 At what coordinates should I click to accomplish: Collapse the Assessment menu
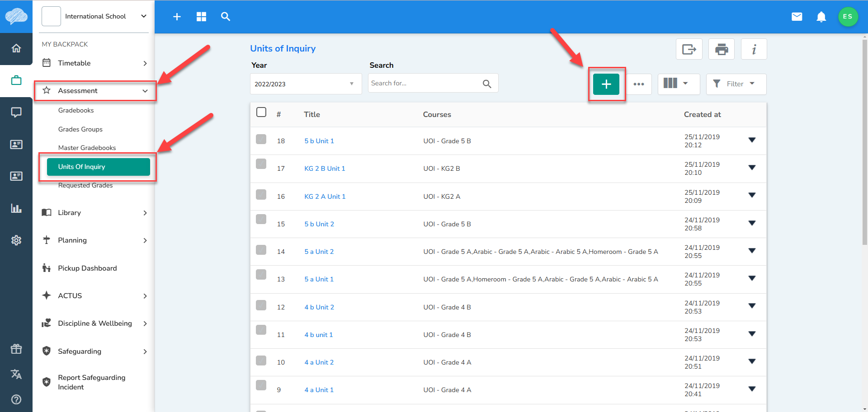click(95, 91)
